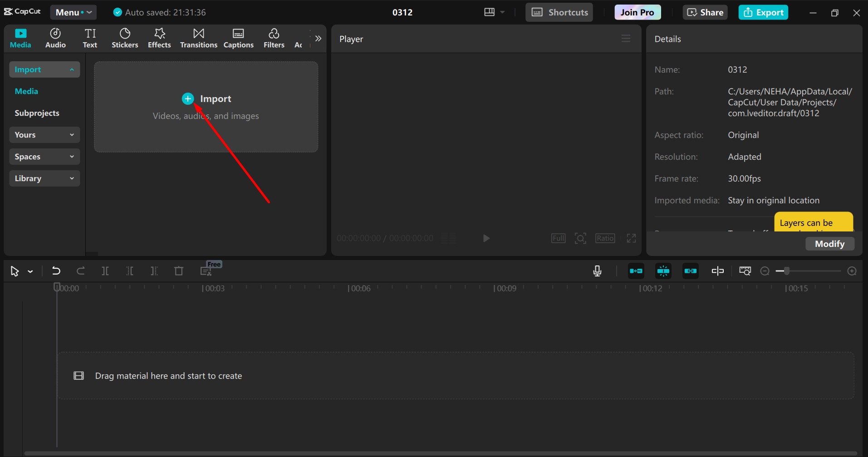Open the Stickers panel

[x=125, y=38]
